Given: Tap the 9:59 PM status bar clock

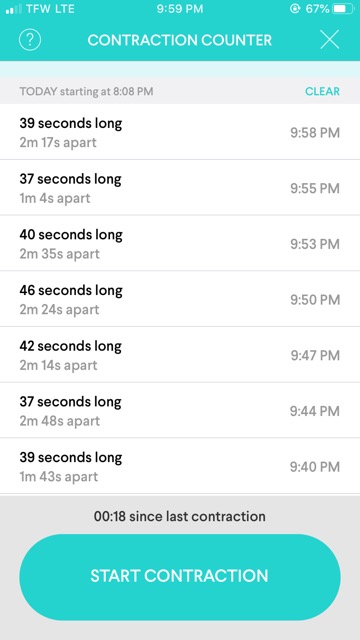Looking at the screenshot, I should (180, 9).
